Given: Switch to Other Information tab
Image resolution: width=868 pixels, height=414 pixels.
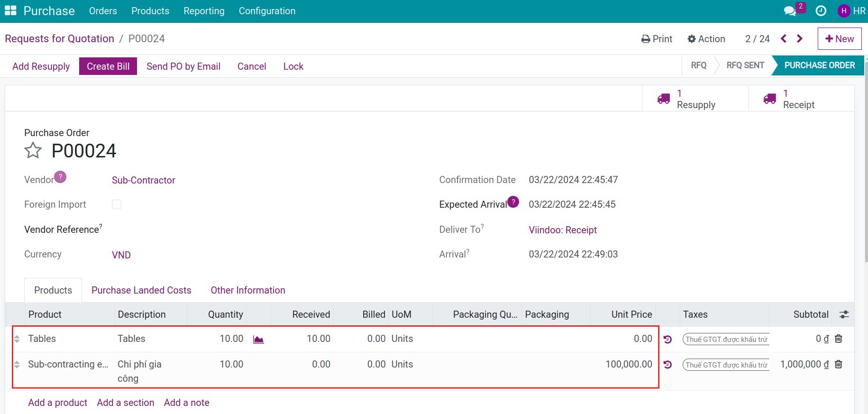Looking at the screenshot, I should (x=248, y=290).
